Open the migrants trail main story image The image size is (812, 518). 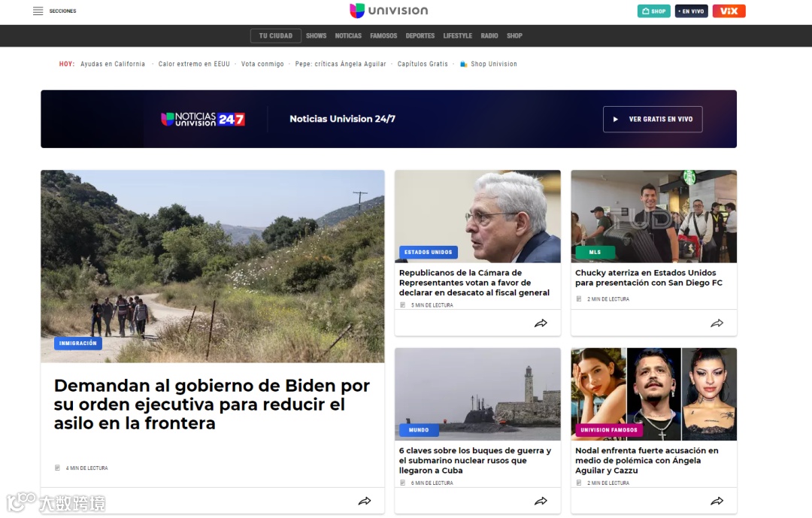(x=212, y=265)
